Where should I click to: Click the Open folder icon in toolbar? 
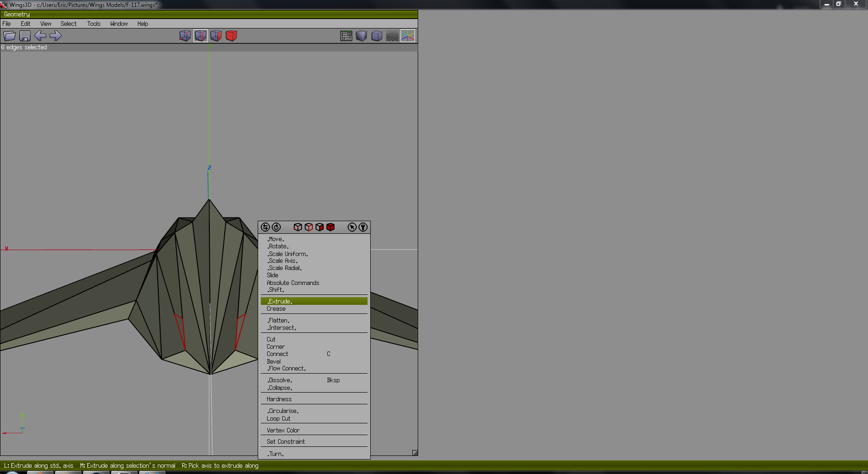point(9,36)
